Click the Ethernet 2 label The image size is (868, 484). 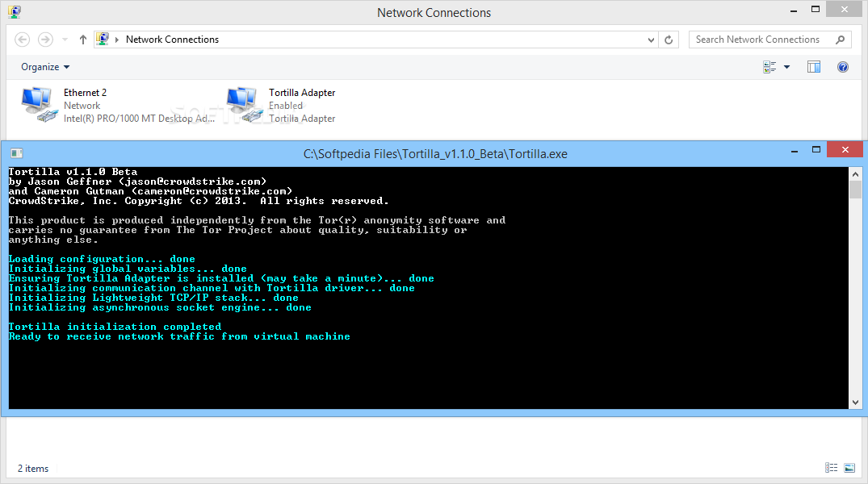point(86,93)
